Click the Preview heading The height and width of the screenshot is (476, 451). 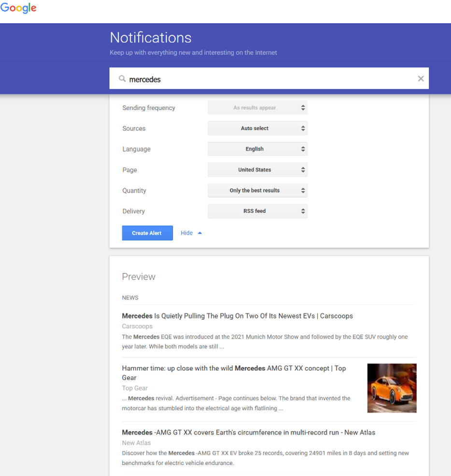[139, 277]
